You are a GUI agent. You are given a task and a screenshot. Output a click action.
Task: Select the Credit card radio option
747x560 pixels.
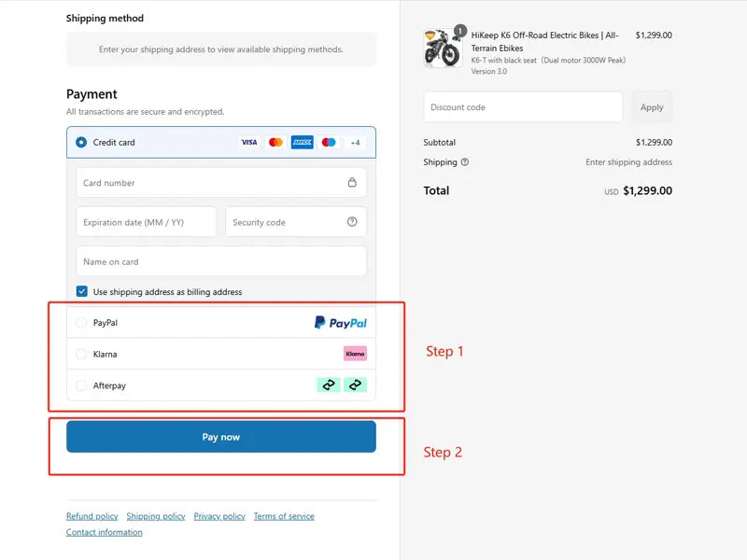pos(81,143)
